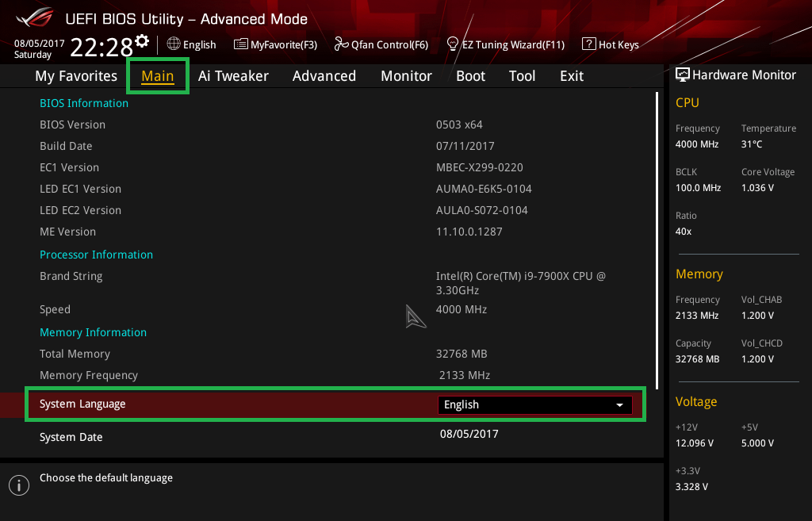Open the My Favorites tab
This screenshot has height=521, width=812.
coord(76,76)
